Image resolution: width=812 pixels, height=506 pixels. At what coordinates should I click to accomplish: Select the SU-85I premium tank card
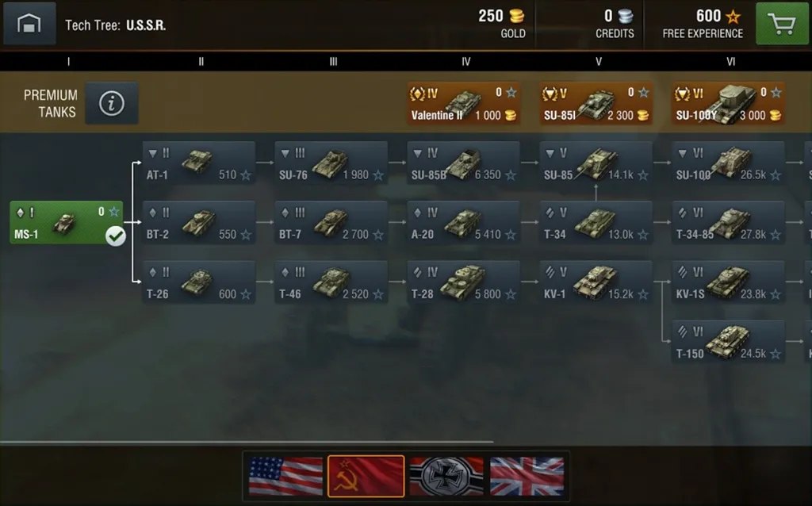click(596, 103)
